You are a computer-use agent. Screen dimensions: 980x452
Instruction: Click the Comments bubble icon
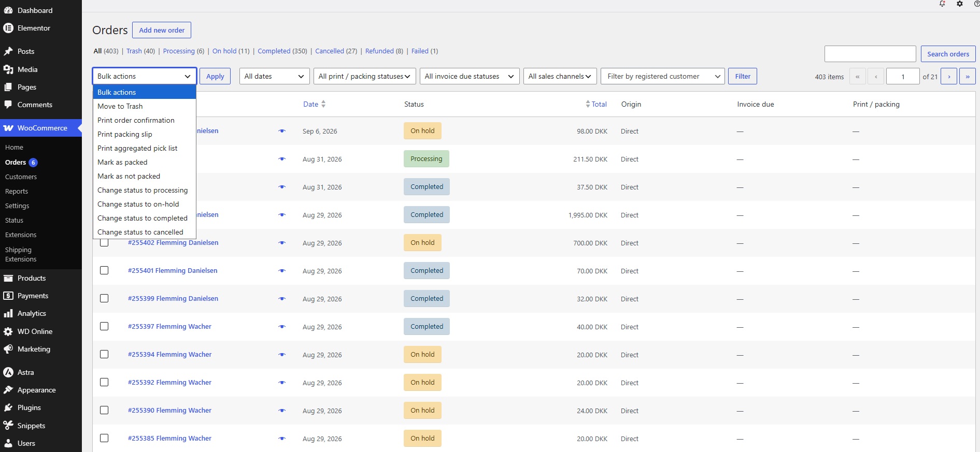tap(8, 105)
